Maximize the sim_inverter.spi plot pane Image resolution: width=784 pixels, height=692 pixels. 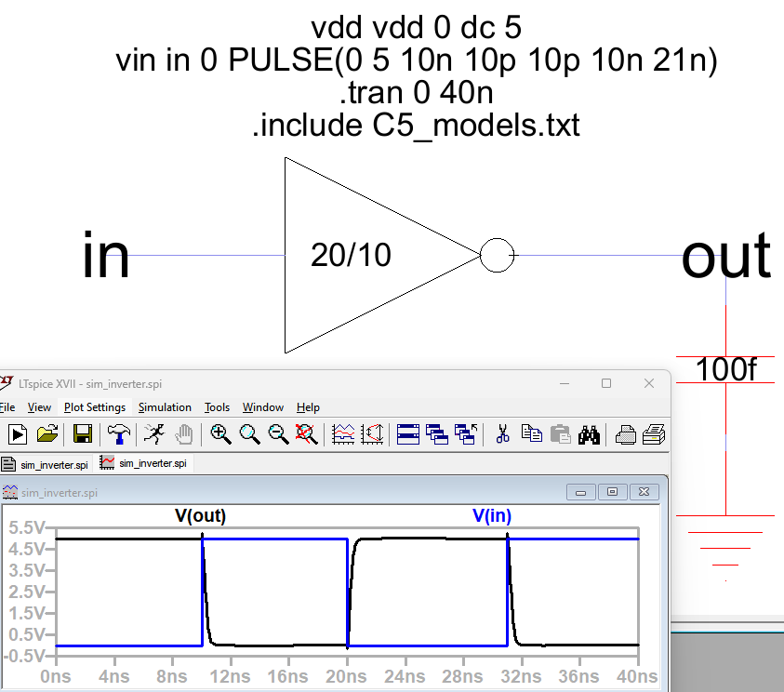(x=612, y=491)
